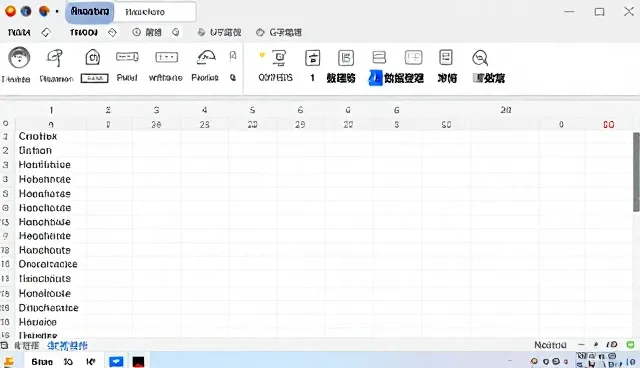The width and height of the screenshot is (640, 368).
Task: Switch to the highlighted 'Anonbm' tab
Action: click(90, 11)
